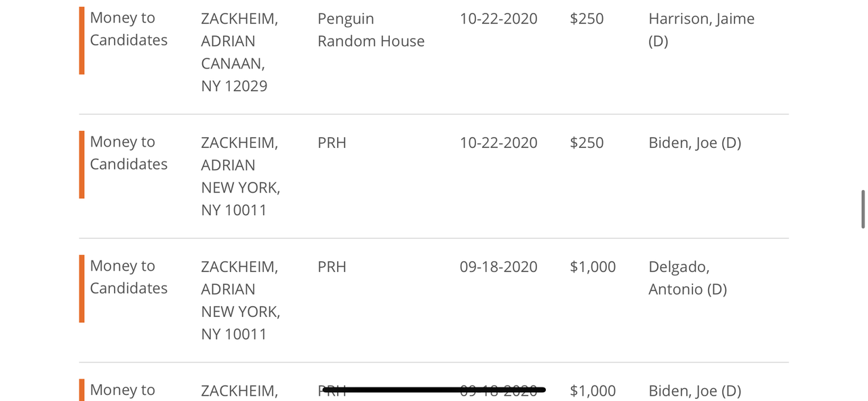Viewport: 868px width, 401px height.
Task: Click the orange bar of the Delgado row
Action: (81, 289)
